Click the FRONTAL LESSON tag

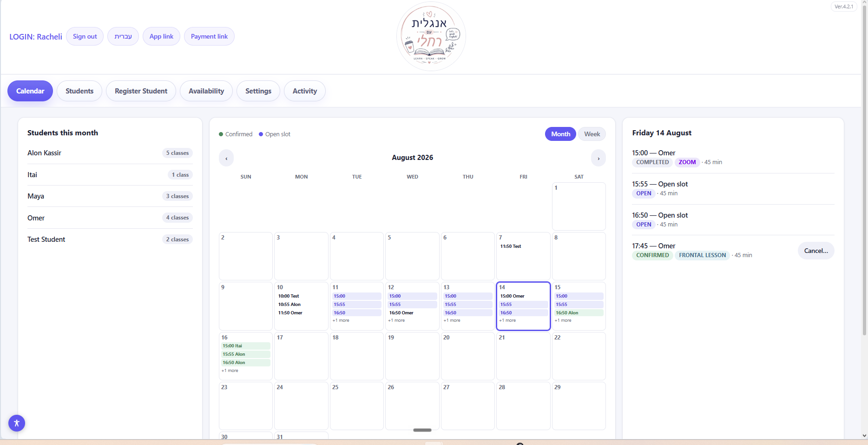tap(702, 255)
